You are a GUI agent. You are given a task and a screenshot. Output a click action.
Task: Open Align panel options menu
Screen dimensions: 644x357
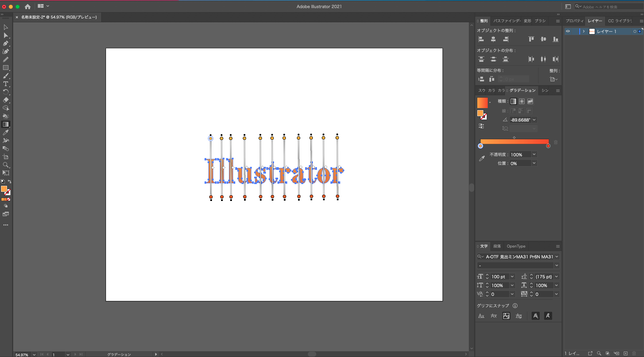coord(558,21)
